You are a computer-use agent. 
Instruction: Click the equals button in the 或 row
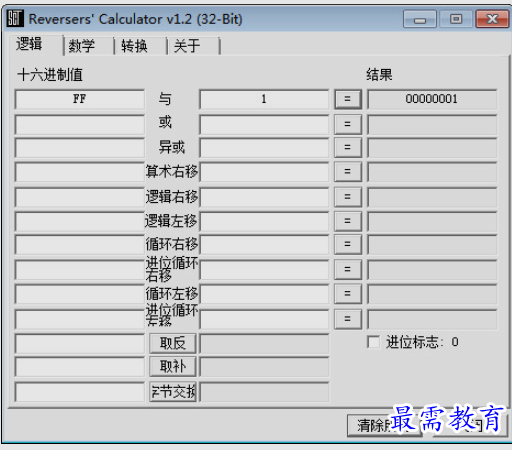(x=348, y=124)
